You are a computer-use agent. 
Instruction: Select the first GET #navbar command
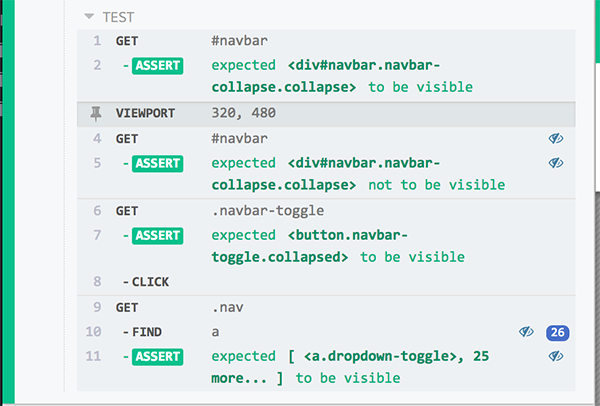235,41
